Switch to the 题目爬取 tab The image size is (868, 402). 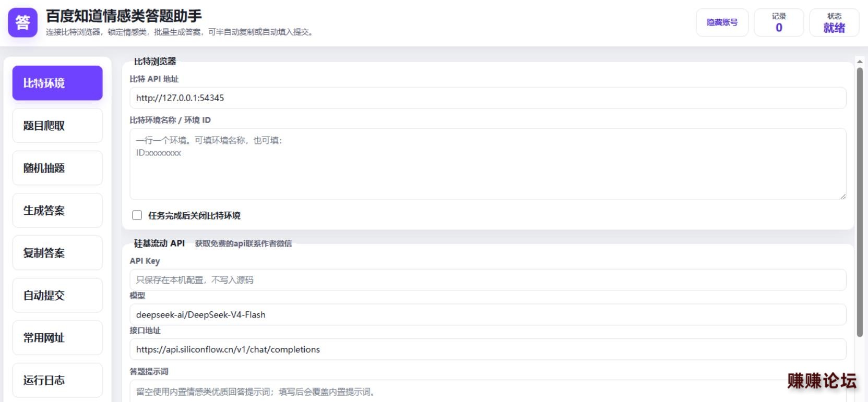(x=57, y=126)
